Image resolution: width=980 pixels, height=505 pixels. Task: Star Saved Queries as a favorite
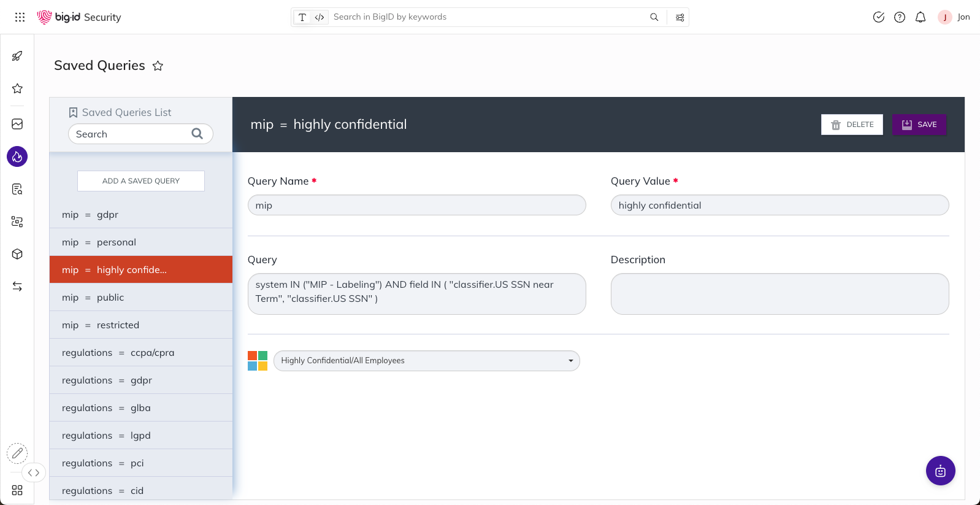[158, 66]
